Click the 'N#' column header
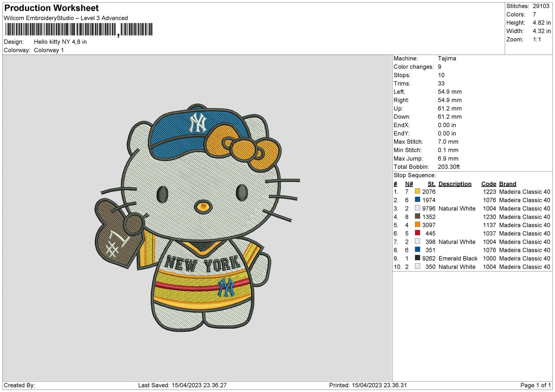Viewport: 555px width, 392px height. (409, 184)
